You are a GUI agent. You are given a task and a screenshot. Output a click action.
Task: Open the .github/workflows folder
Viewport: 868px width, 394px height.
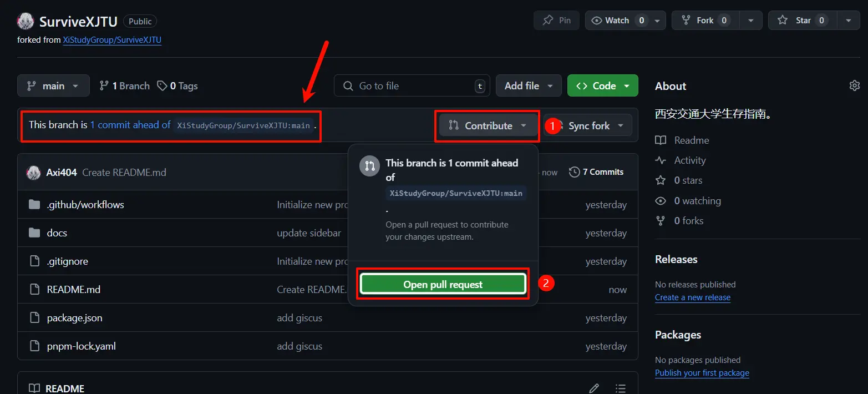click(x=85, y=205)
